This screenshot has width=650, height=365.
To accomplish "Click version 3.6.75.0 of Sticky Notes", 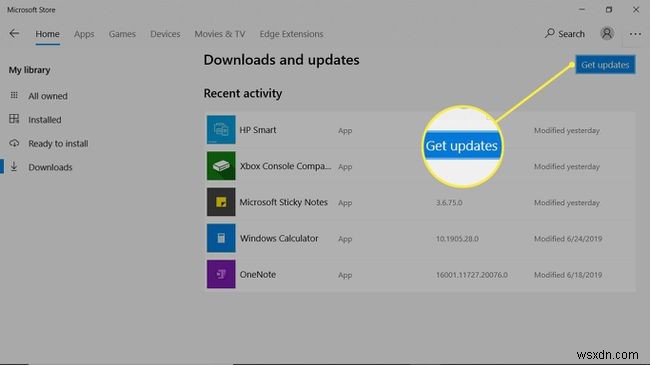I will [449, 203].
